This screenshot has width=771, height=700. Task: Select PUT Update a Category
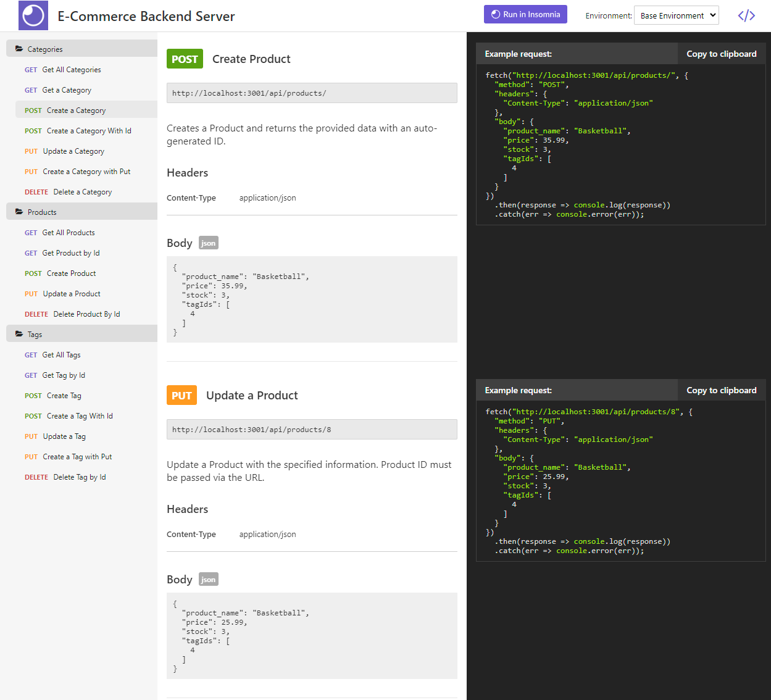(86, 151)
